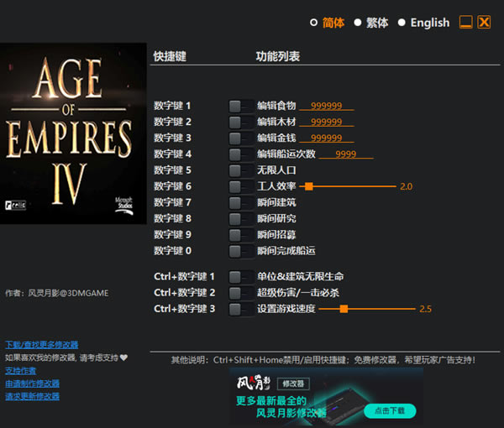Click the Age of Empires IV cover image
The width and height of the screenshot is (504, 428).
tap(73, 133)
